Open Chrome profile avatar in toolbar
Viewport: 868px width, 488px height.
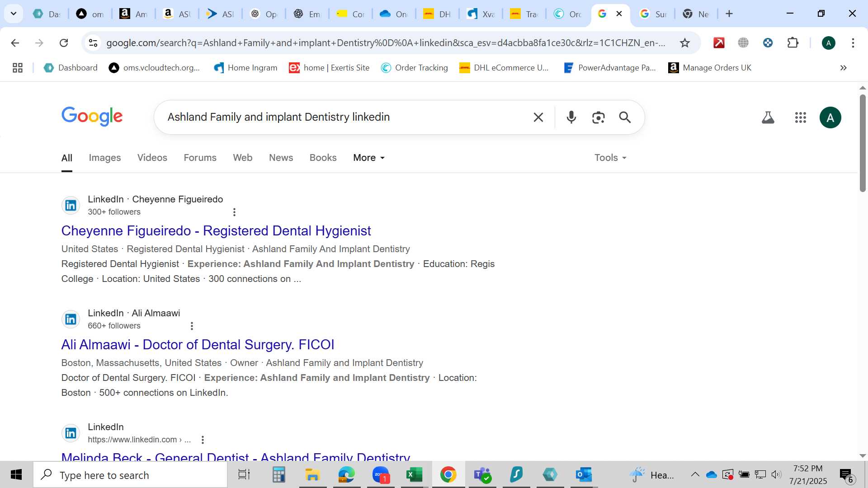tap(828, 43)
